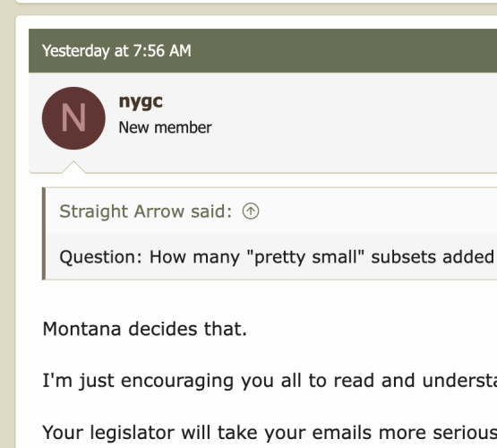Viewport: 497px width, 448px height.
Task: Open the 'Yesterday at 7:56 AM' permalink
Action: click(x=116, y=51)
